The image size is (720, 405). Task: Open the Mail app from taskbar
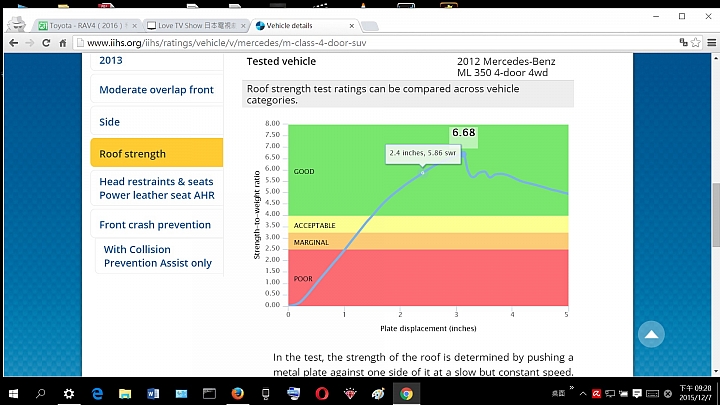[x=181, y=394]
